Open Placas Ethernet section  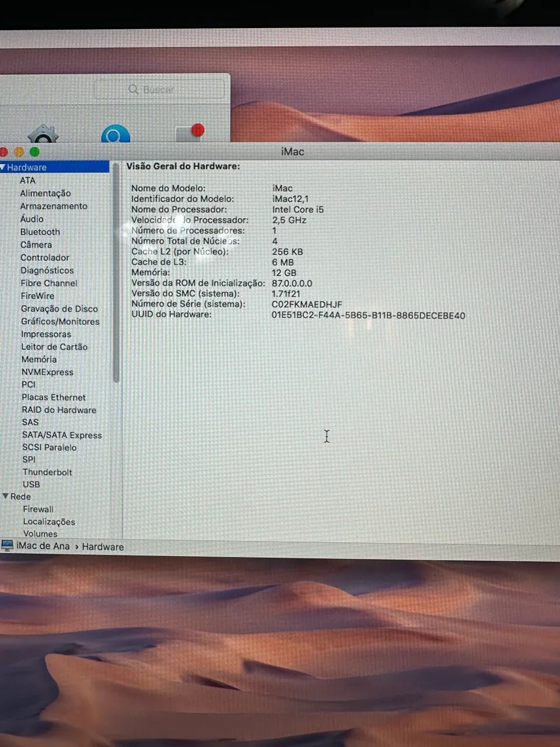54,397
